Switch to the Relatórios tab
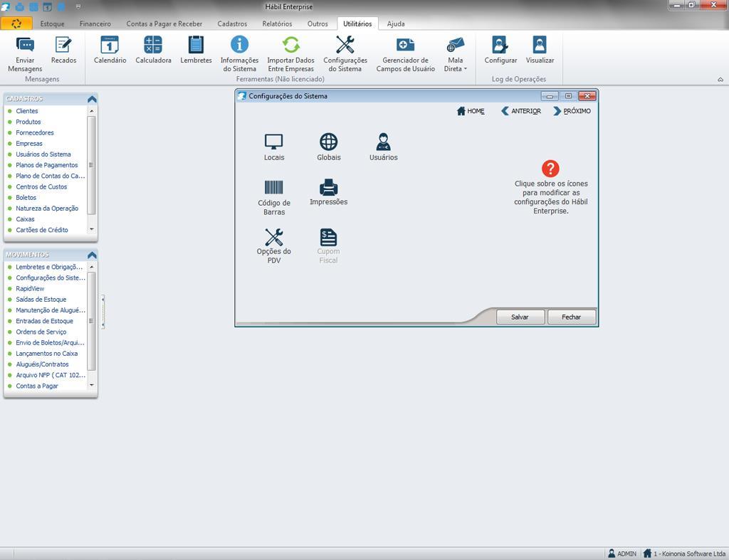729x560 pixels. click(x=277, y=23)
